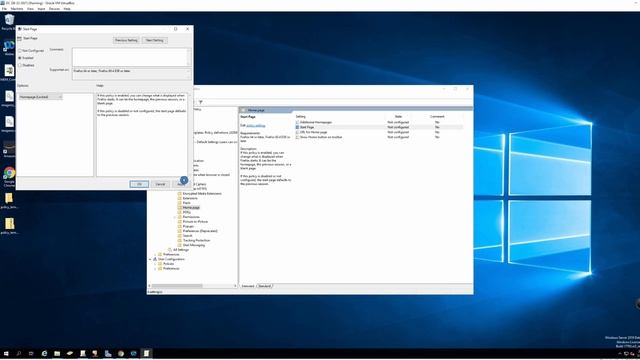Viewport: 640px width, 360px height.
Task: Collapse the User Configuration node arrow
Action: 151,259
